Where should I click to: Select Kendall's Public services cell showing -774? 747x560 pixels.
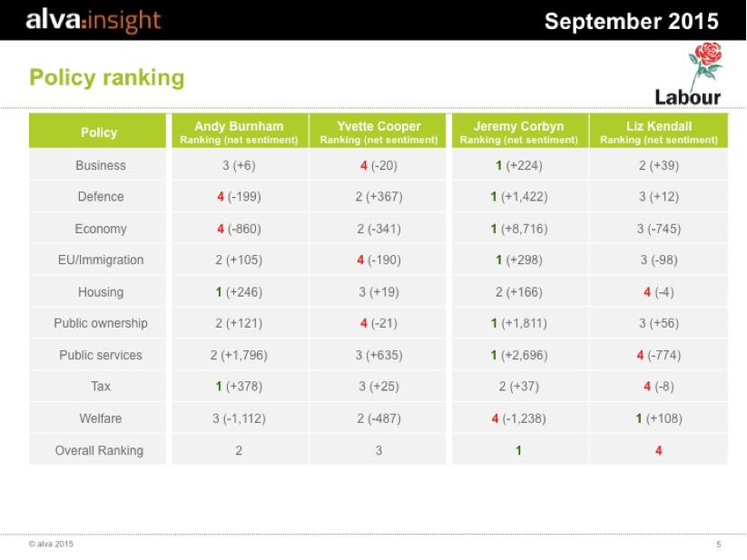click(x=658, y=355)
